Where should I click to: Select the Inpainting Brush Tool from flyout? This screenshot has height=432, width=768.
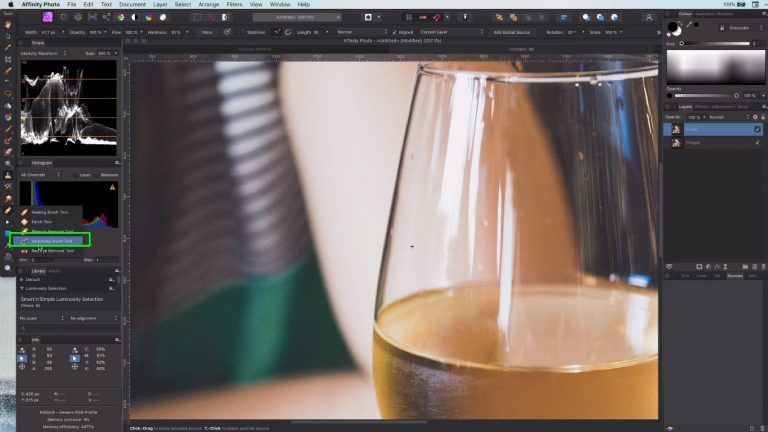tap(51, 241)
